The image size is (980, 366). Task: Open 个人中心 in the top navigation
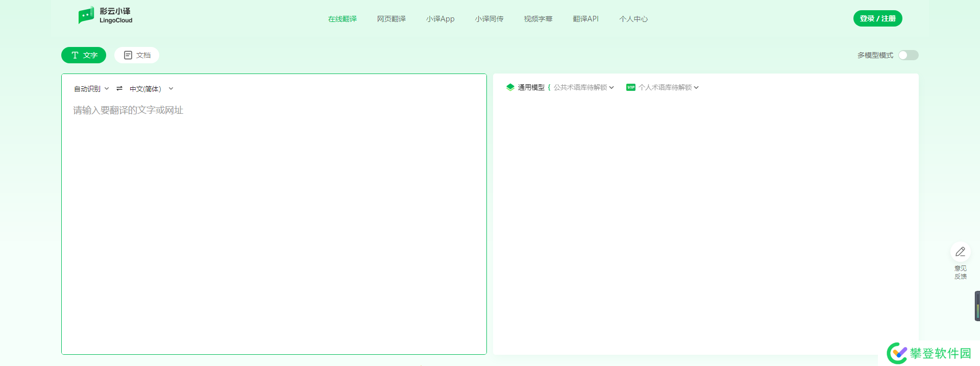click(633, 19)
